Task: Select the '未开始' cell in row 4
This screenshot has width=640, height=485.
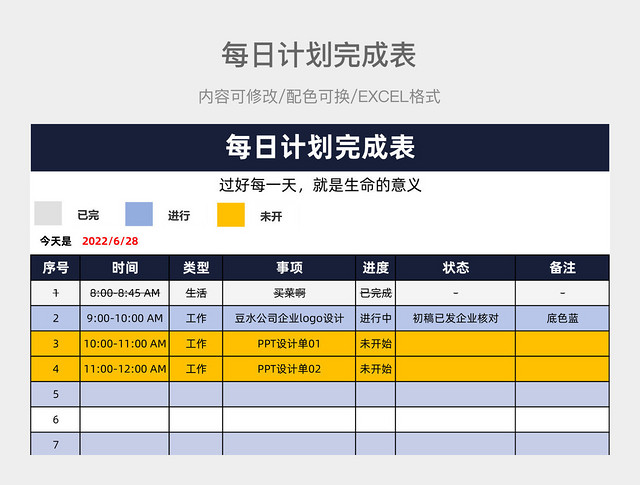Action: tap(376, 369)
